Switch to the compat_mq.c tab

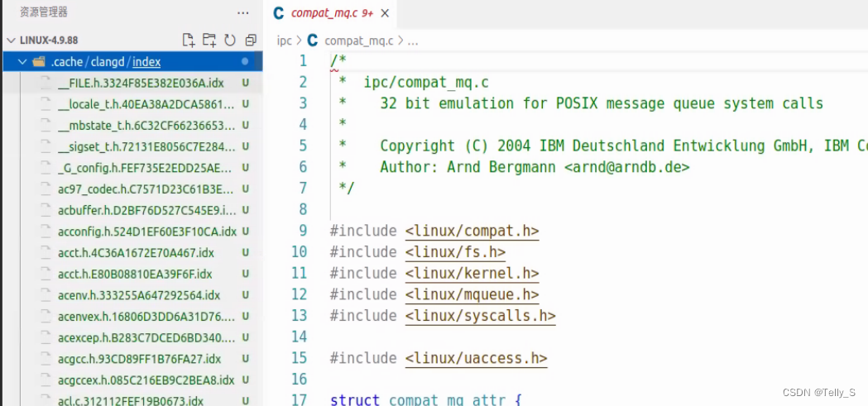pos(332,14)
